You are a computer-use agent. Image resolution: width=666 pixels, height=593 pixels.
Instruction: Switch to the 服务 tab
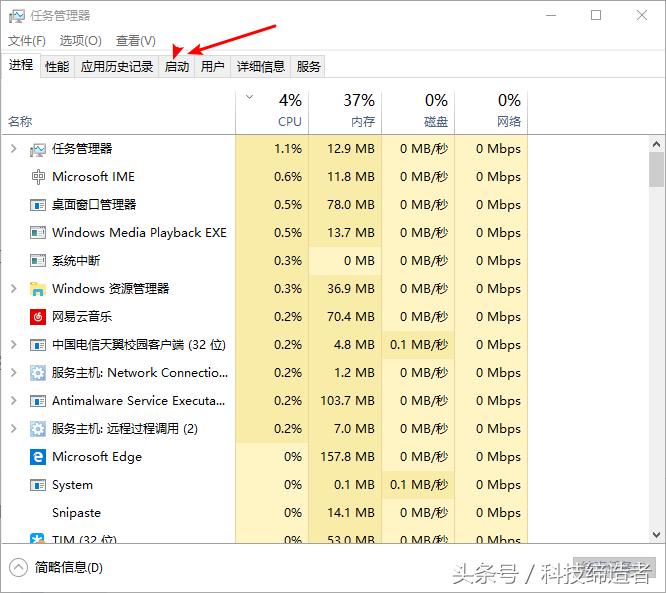click(x=308, y=67)
